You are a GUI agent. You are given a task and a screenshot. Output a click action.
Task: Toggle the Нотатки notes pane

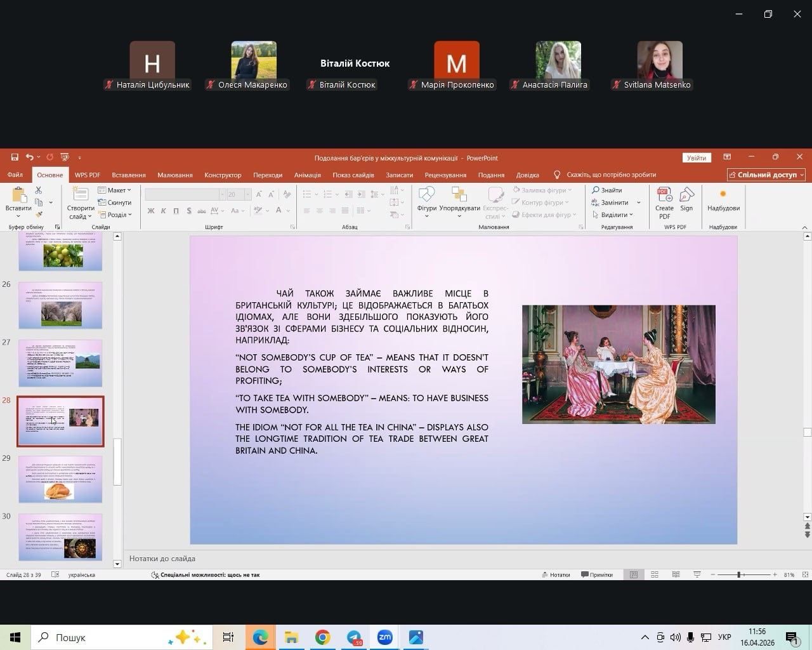point(556,574)
